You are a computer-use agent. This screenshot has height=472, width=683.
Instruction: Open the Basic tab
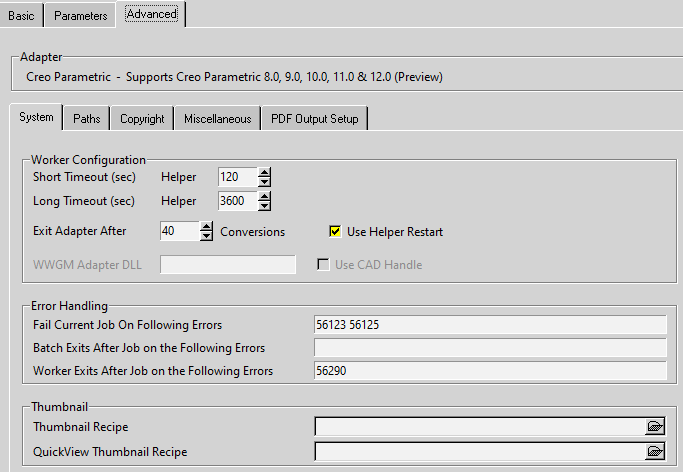[x=21, y=16]
